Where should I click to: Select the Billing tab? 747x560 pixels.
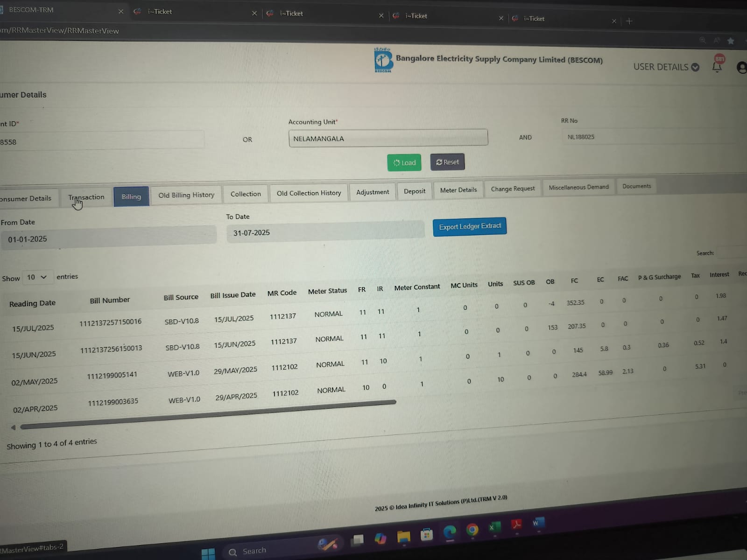(x=131, y=196)
